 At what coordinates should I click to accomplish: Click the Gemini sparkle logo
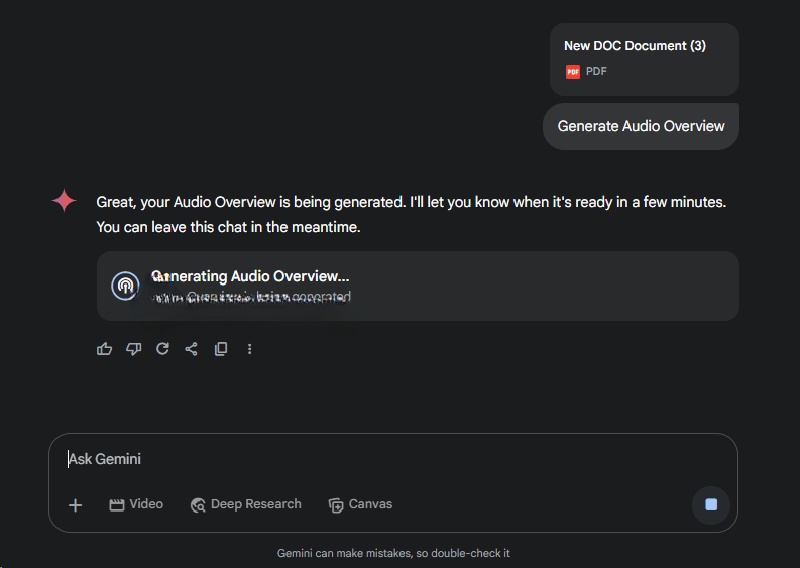(x=64, y=200)
